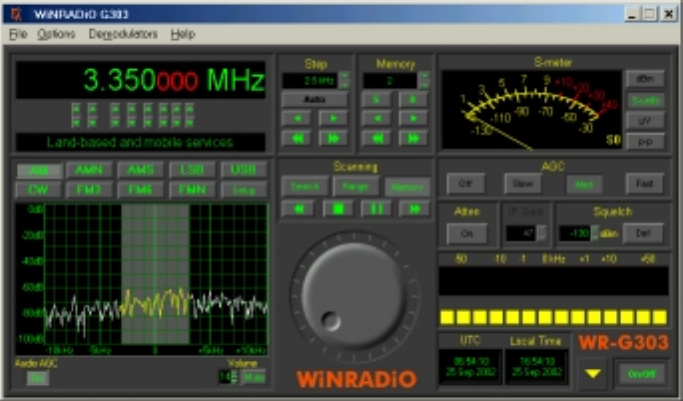
Task: Select FMN demodulation mode
Action: tap(192, 190)
